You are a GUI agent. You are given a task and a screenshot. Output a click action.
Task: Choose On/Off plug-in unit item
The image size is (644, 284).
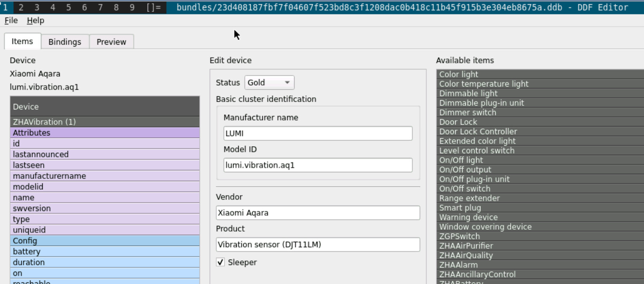pos(540,179)
